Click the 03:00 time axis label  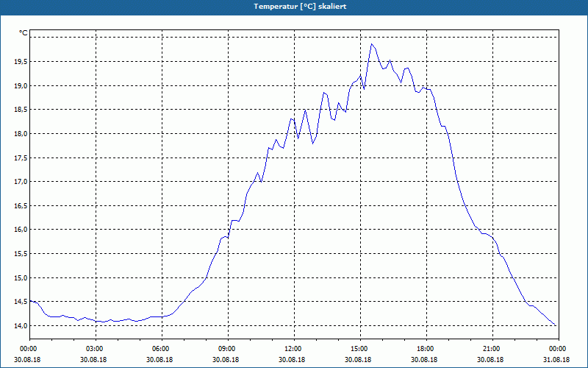pos(96,349)
